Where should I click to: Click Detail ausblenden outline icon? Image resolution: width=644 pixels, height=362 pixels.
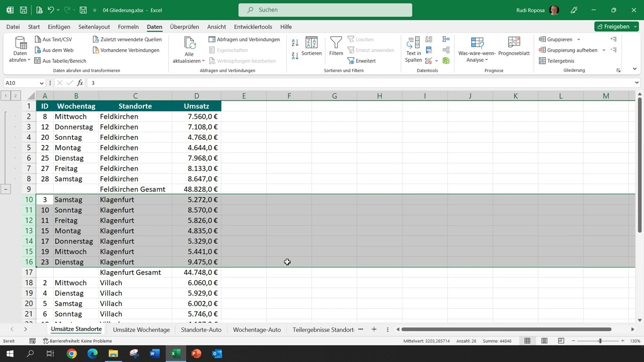(613, 50)
